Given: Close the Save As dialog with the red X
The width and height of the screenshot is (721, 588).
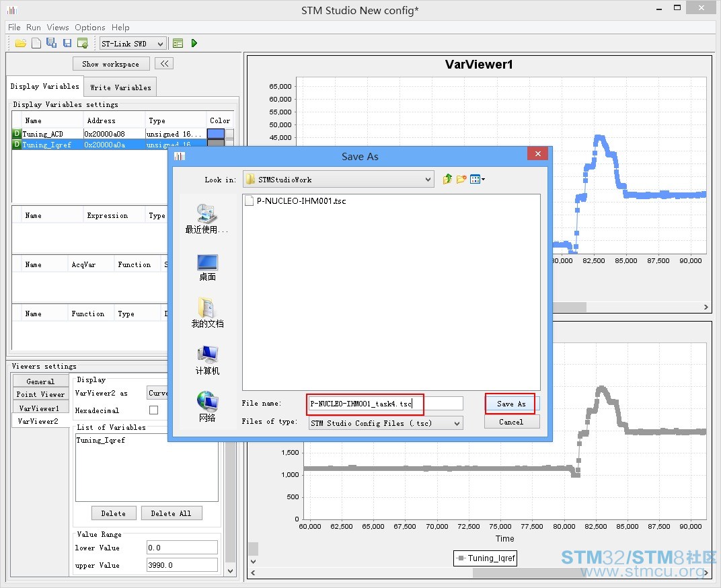Looking at the screenshot, I should [537, 153].
